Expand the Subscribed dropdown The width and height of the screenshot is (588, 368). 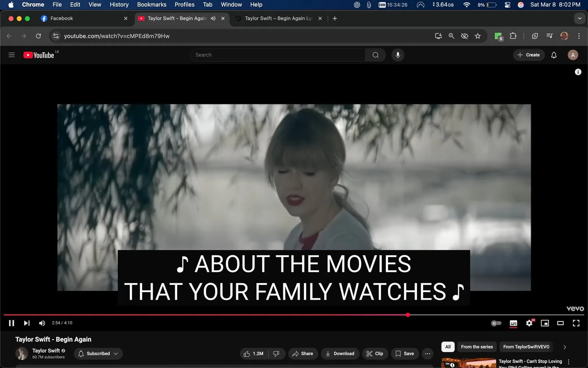pos(98,353)
